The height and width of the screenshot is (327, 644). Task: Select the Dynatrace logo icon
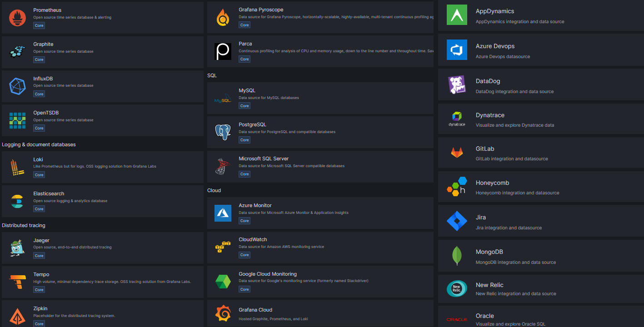457,118
